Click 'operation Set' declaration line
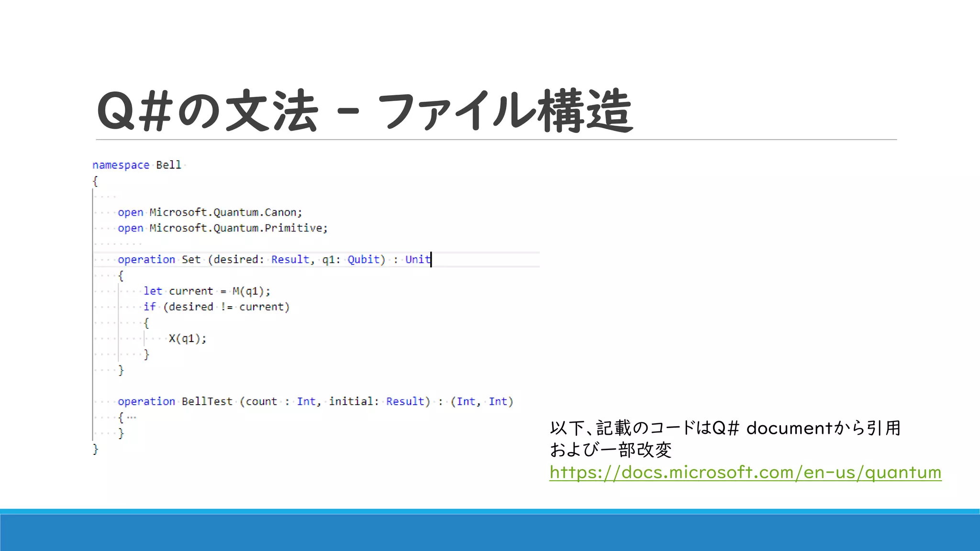980x551 pixels. point(274,260)
